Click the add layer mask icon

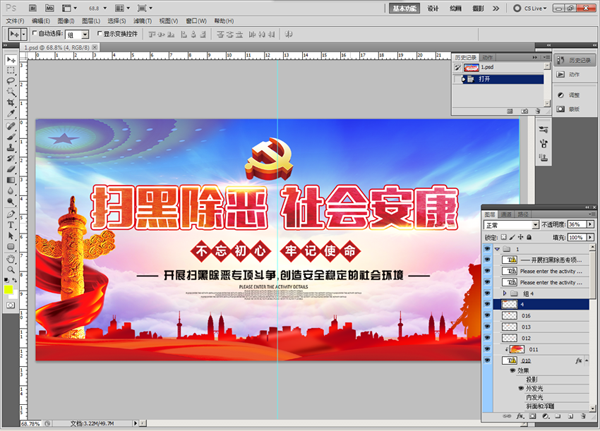533,416
